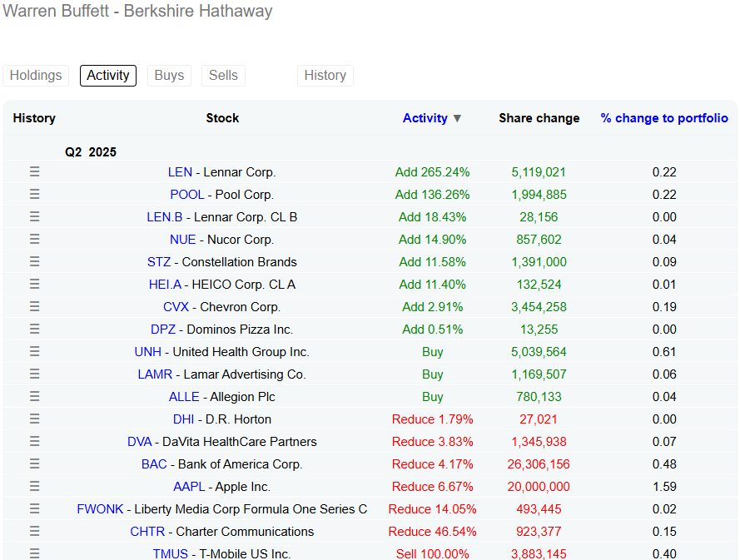Open the History tab
Screen dimensions: 740x560
(325, 76)
